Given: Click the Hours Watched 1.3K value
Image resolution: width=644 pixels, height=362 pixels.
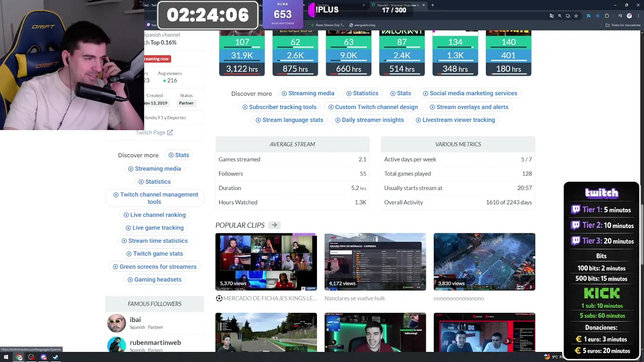Looking at the screenshot, I should tap(360, 202).
